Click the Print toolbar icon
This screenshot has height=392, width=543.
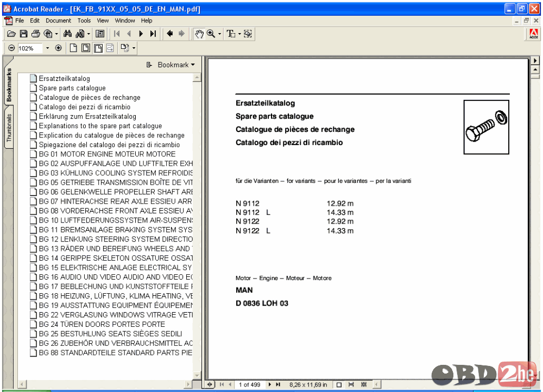coord(35,34)
